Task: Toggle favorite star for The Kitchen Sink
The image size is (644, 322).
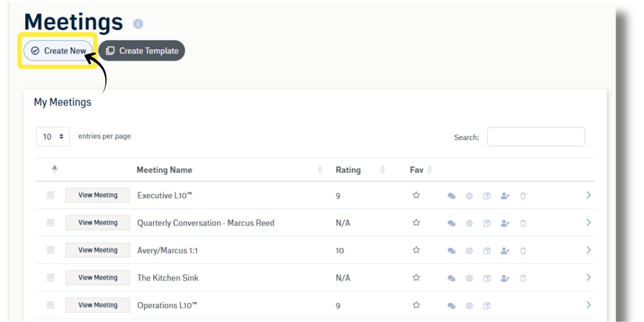Action: [416, 278]
